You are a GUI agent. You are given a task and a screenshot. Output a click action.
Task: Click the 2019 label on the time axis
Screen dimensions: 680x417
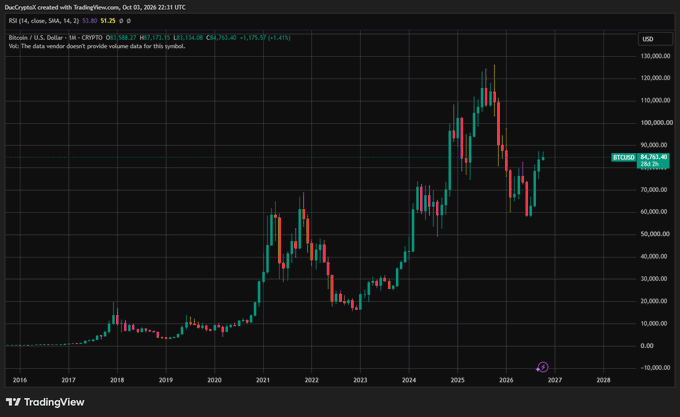pos(166,380)
